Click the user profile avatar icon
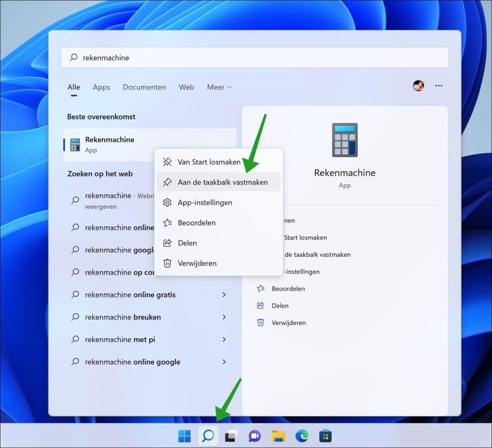The width and height of the screenshot is (492, 448). [418, 86]
